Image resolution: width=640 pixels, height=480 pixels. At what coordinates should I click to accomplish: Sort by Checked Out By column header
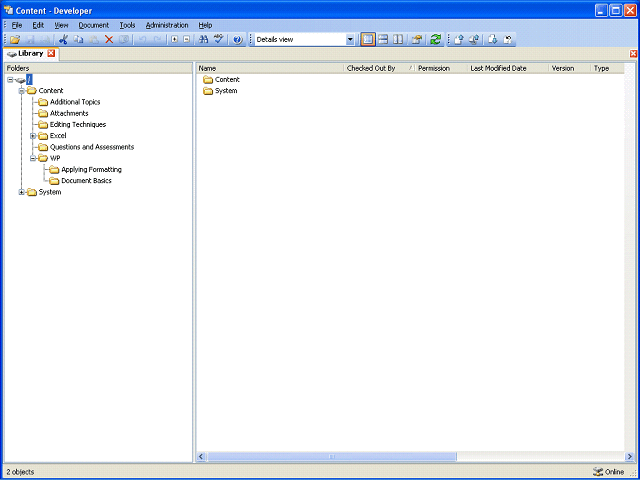(x=379, y=68)
